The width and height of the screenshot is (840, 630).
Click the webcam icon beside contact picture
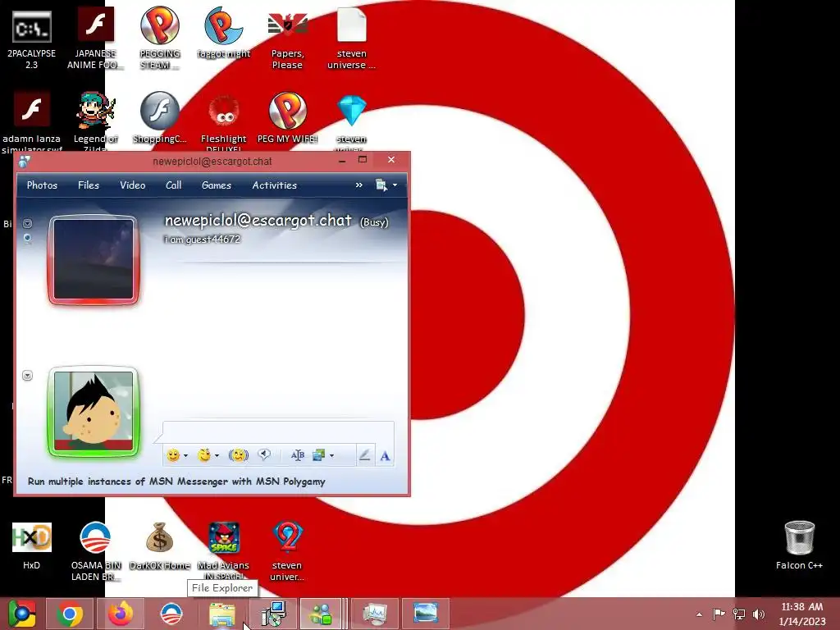coord(27,239)
